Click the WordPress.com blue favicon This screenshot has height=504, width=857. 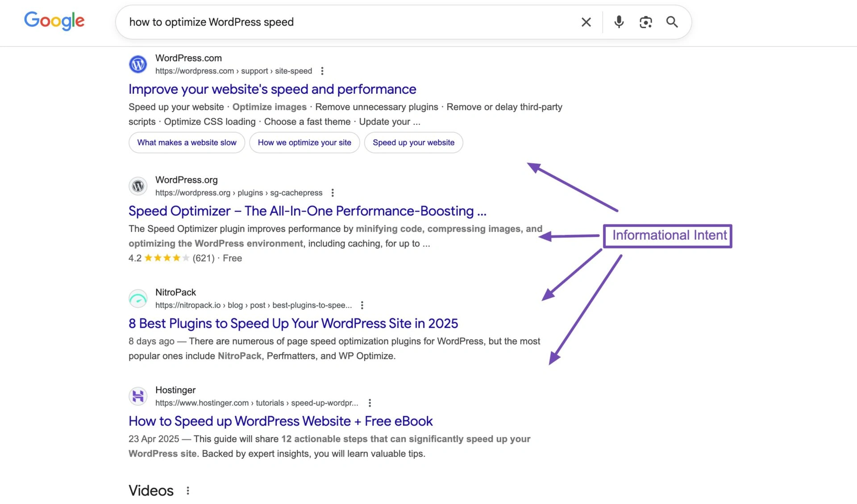pos(138,64)
